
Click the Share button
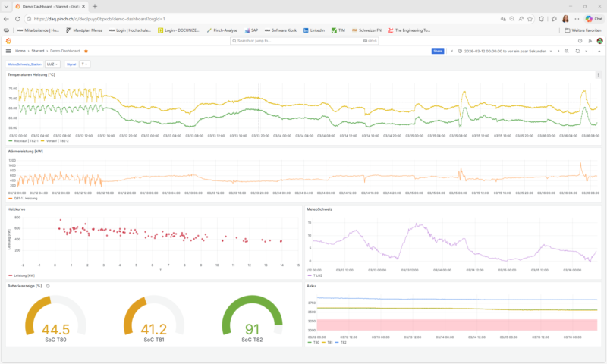click(438, 51)
